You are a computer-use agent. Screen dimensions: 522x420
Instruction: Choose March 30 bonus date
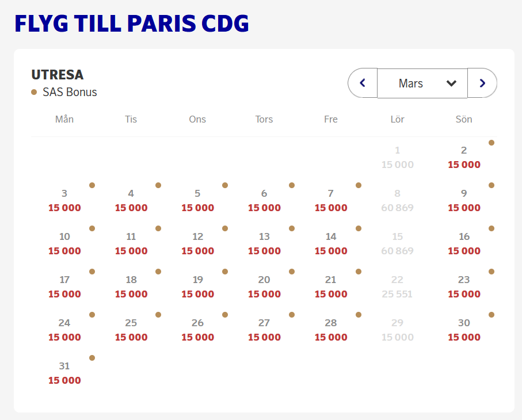[464, 330]
